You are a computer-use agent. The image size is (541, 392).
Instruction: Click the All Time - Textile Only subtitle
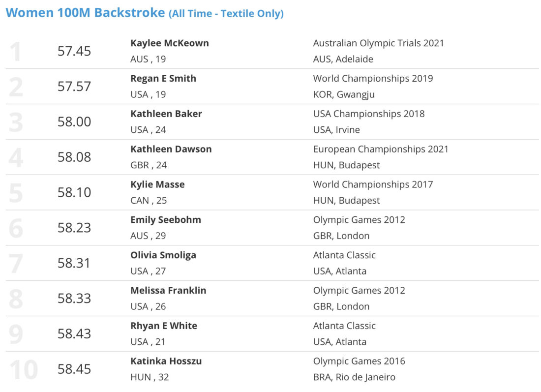pos(226,14)
